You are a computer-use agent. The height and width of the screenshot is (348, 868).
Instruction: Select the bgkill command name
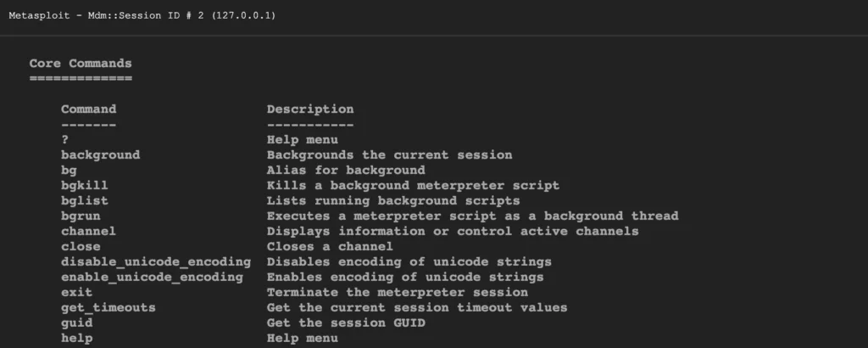(84, 186)
